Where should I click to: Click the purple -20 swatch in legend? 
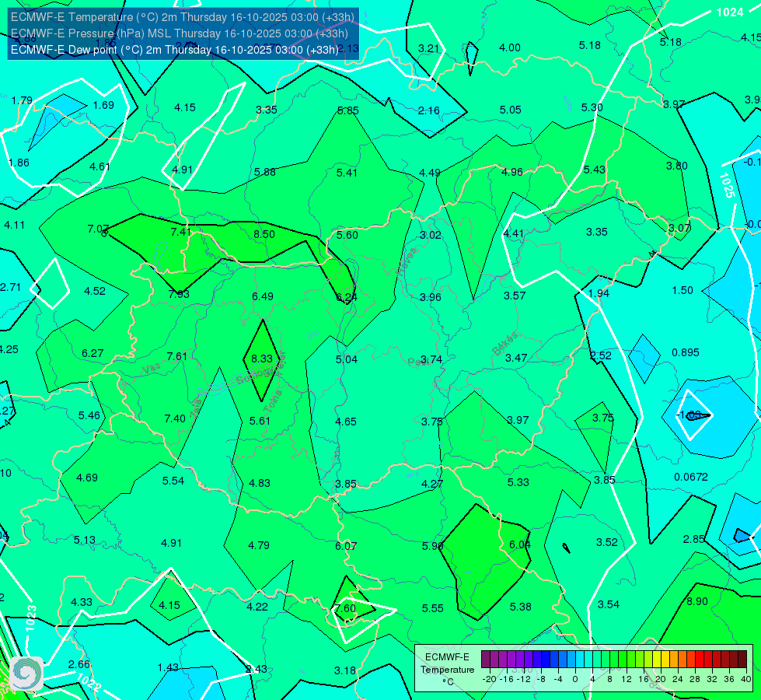click(x=486, y=660)
